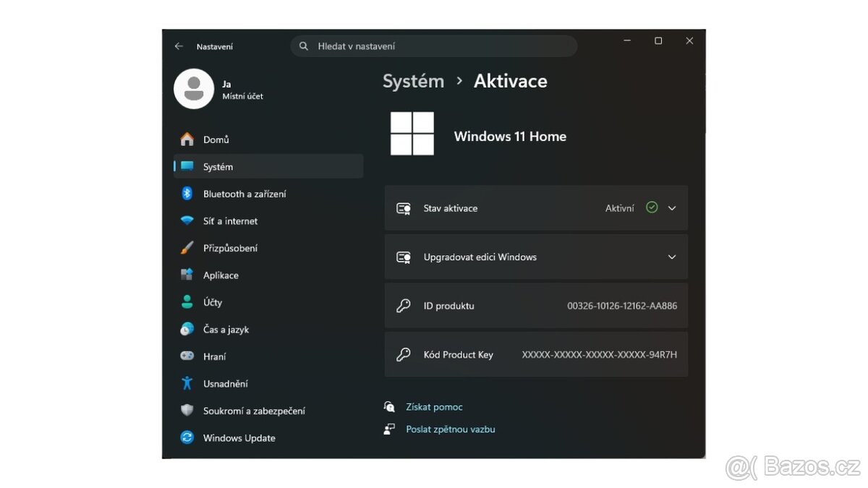
Task: Click the Soukromí shield icon
Action: point(187,411)
